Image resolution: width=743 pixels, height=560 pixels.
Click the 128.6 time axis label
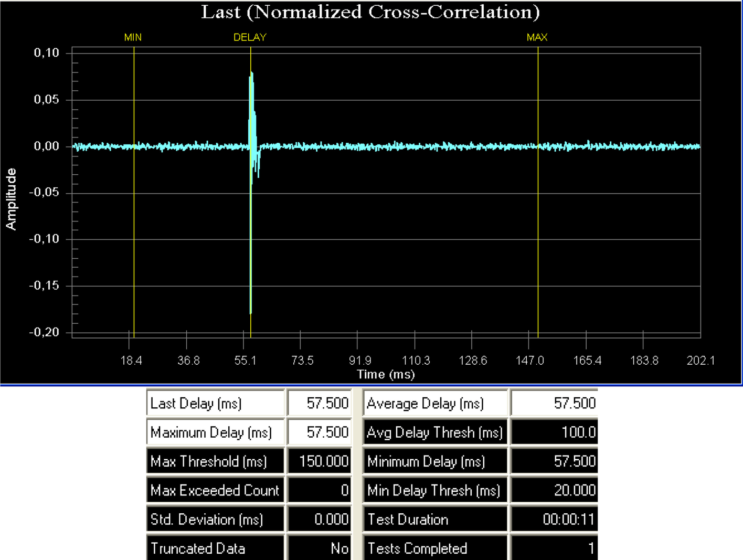[473, 361]
